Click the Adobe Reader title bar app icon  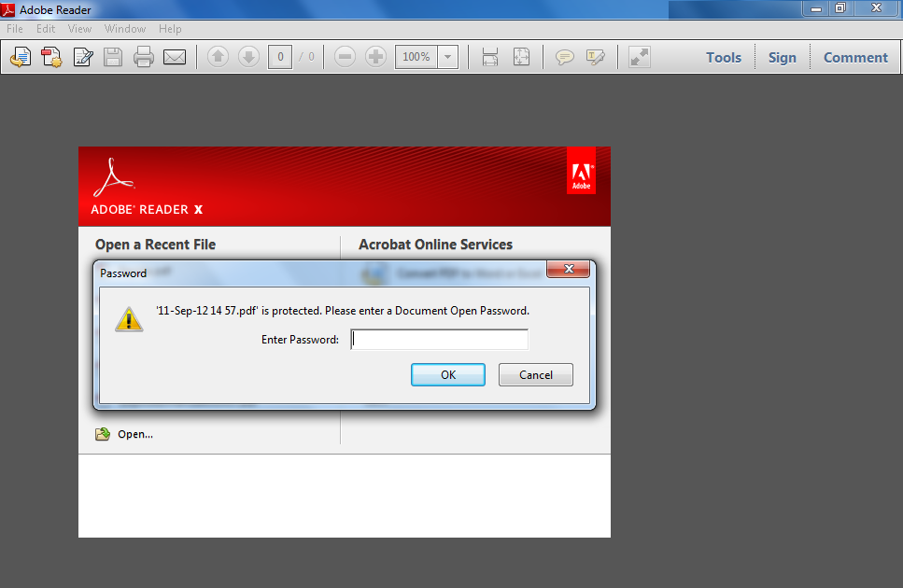point(8,9)
